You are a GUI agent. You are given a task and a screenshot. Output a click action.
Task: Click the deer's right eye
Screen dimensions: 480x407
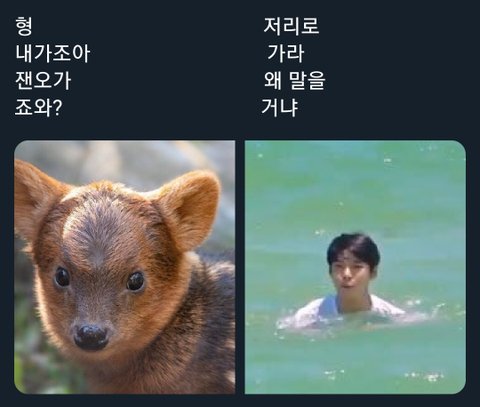pyautogui.click(x=135, y=281)
